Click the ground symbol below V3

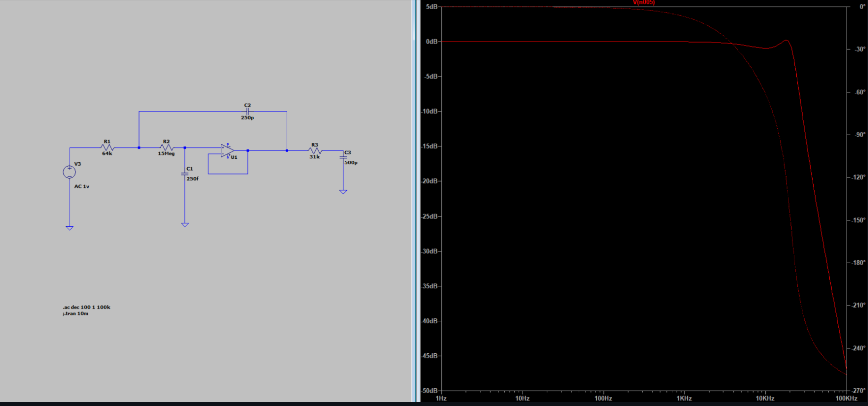click(x=70, y=228)
